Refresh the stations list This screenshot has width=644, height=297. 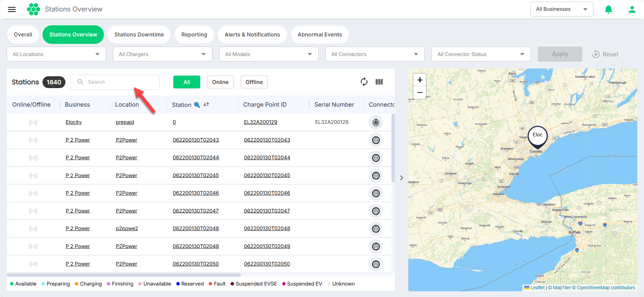364,82
